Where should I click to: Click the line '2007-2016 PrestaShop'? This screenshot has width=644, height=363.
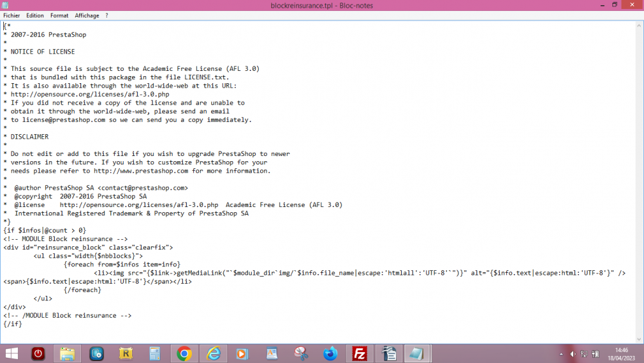point(48,35)
